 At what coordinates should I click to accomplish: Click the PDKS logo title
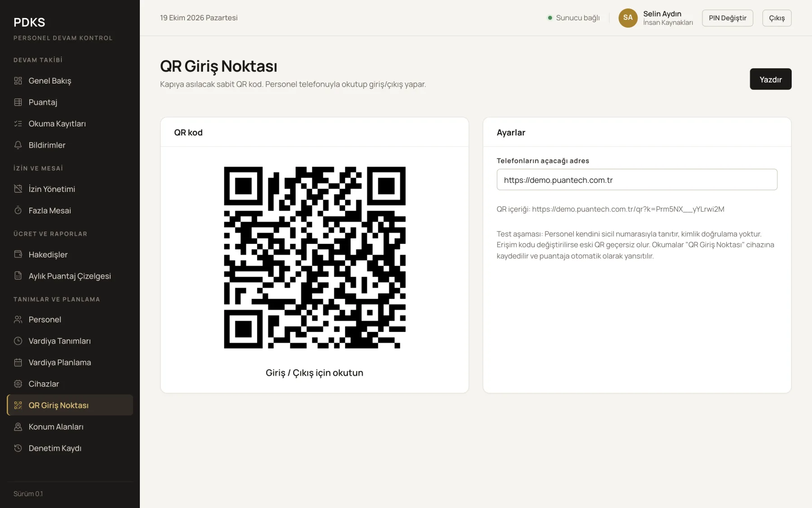pos(29,22)
